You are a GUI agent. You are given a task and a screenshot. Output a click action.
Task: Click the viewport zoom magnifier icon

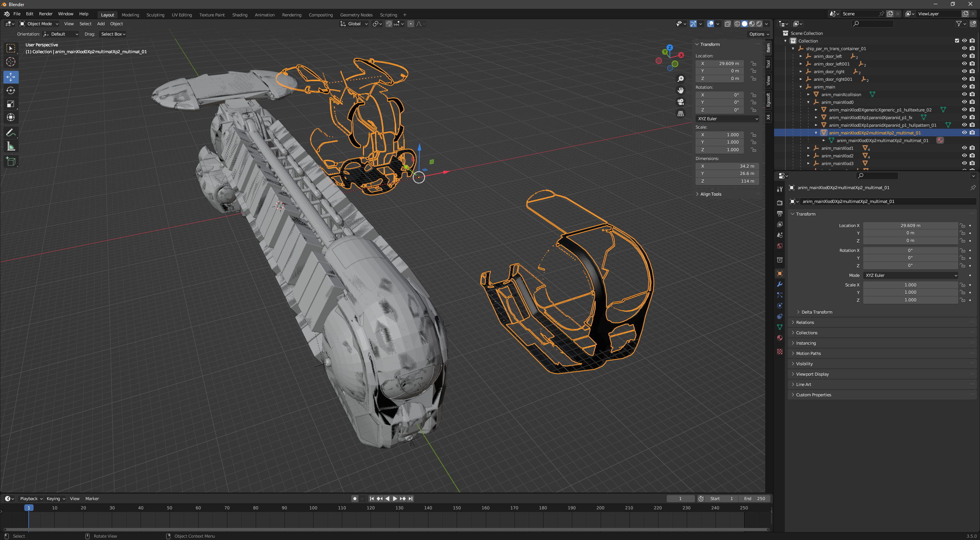pyautogui.click(x=681, y=79)
